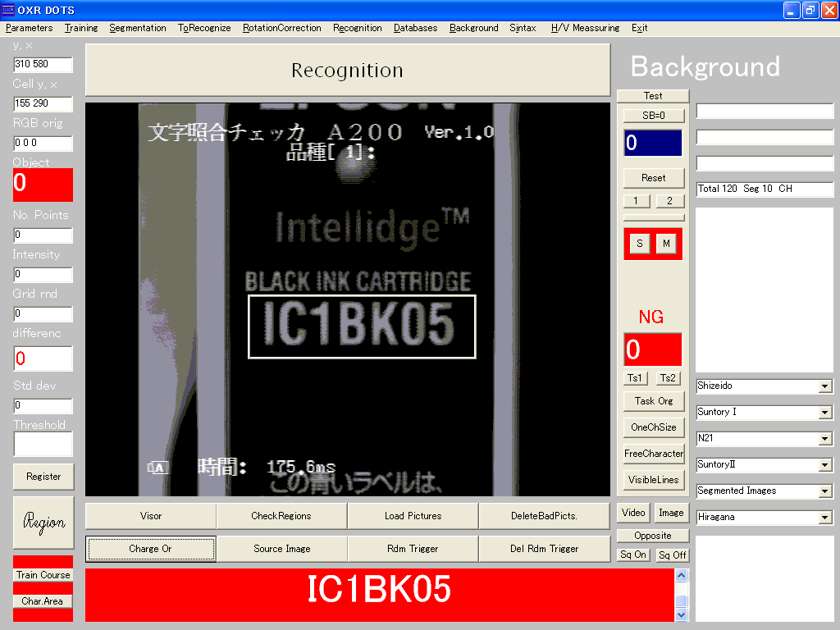Click the Source Image button
Image resolution: width=840 pixels, height=630 pixels.
point(282,549)
